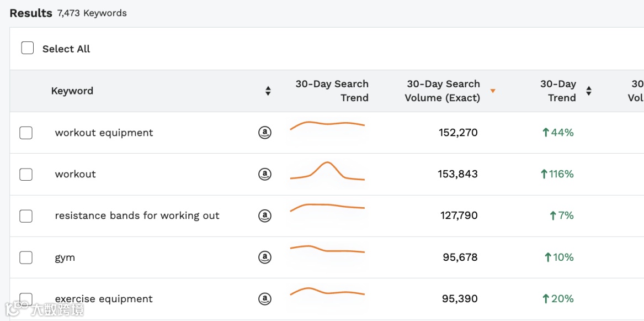Screen dimensions: 644x321
Task: Open Amazon icon for resistance bands keyword
Action: pos(265,215)
